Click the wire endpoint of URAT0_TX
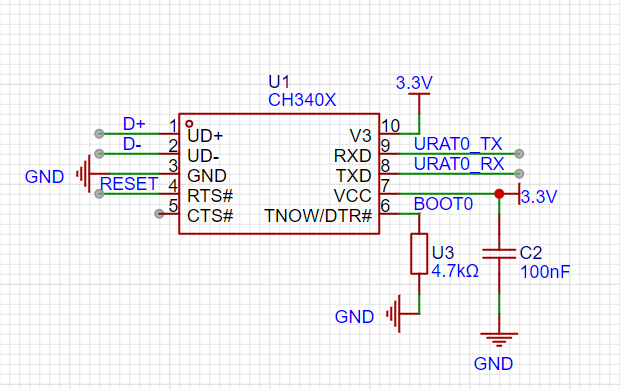 tap(519, 153)
